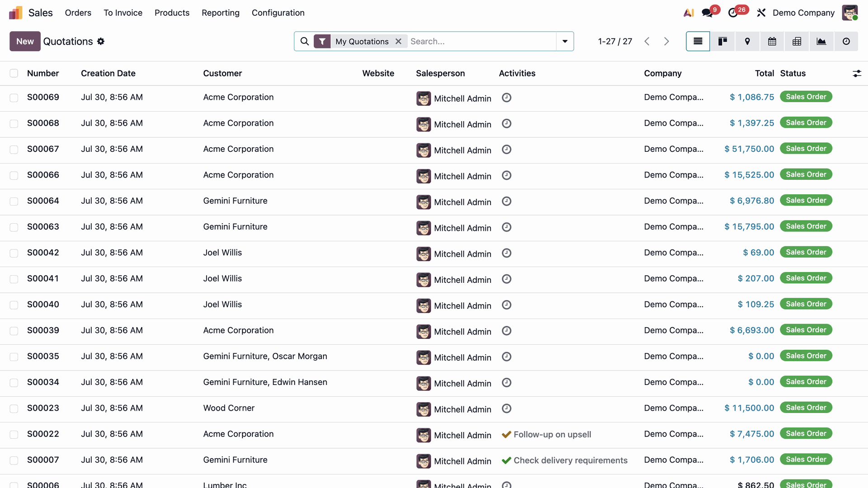This screenshot has height=488, width=868.
Task: Open the Calendar view
Action: [772, 41]
